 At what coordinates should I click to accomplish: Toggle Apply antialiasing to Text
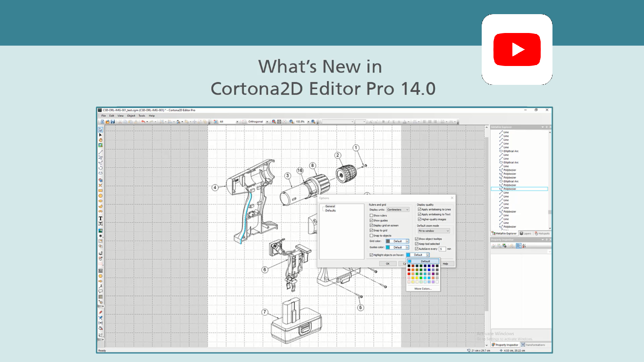point(419,214)
